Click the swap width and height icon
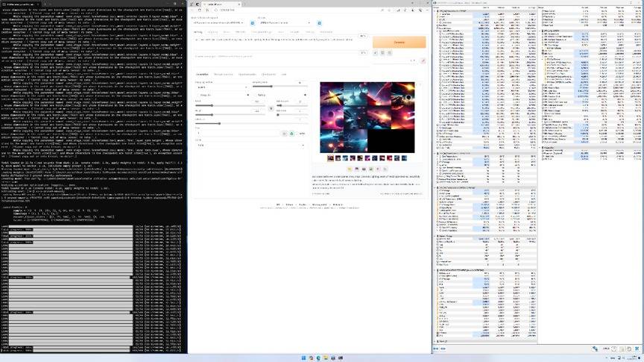This screenshot has width=644, height=362. click(x=271, y=107)
